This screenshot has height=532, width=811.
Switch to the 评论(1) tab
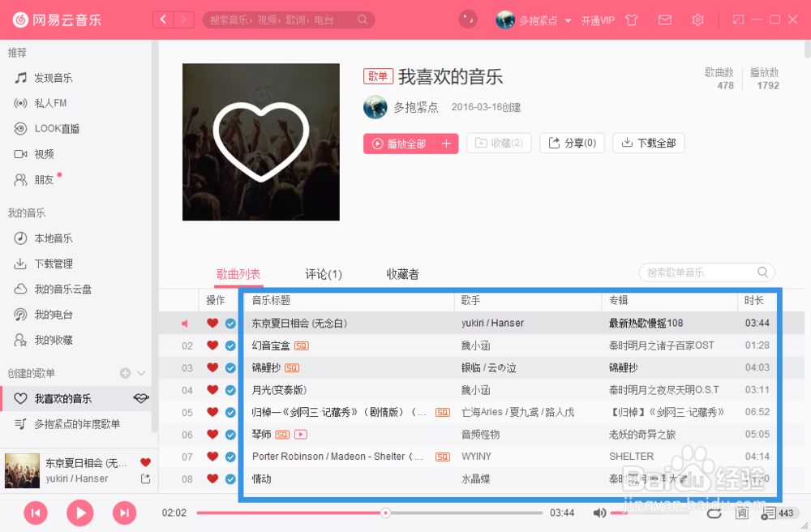(323, 274)
